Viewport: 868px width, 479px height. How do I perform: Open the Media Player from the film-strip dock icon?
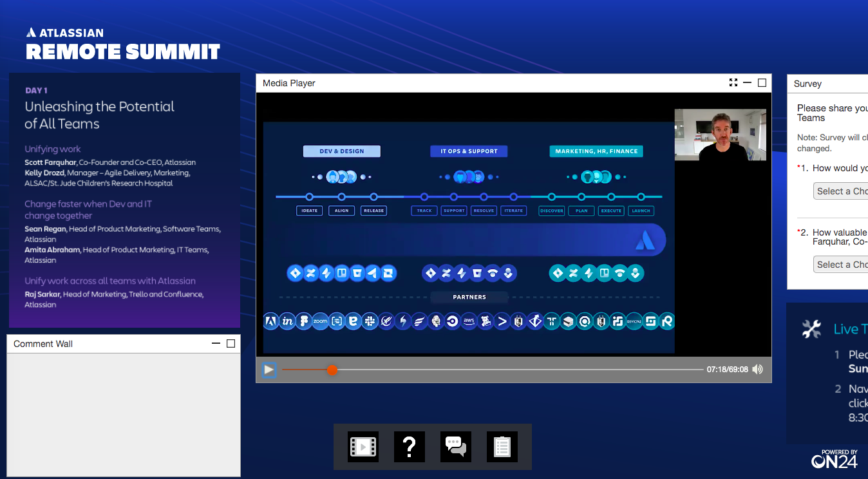pyautogui.click(x=363, y=446)
